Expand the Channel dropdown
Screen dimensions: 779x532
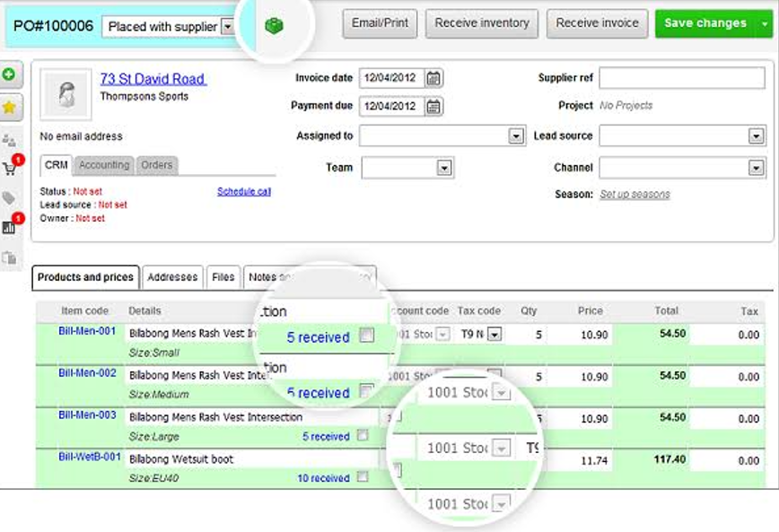[756, 168]
